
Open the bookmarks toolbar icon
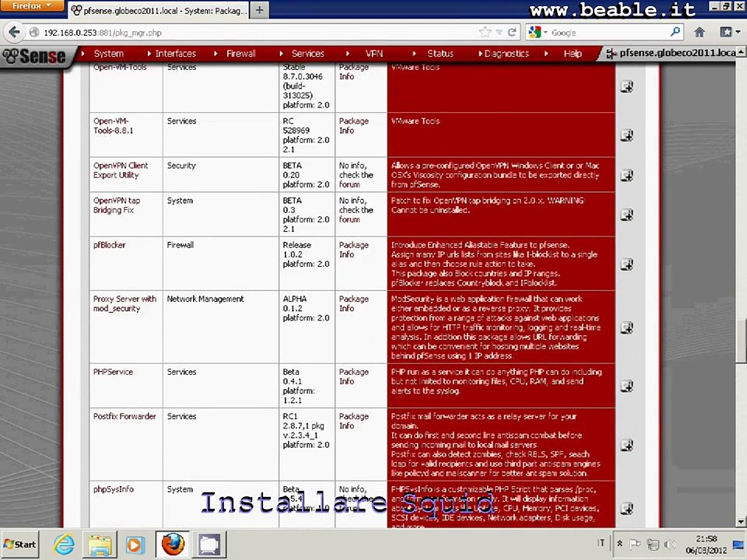725,33
